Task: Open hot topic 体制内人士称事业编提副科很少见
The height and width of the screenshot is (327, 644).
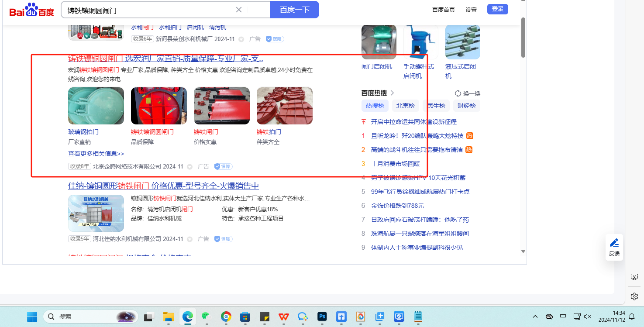Action: [x=417, y=248]
